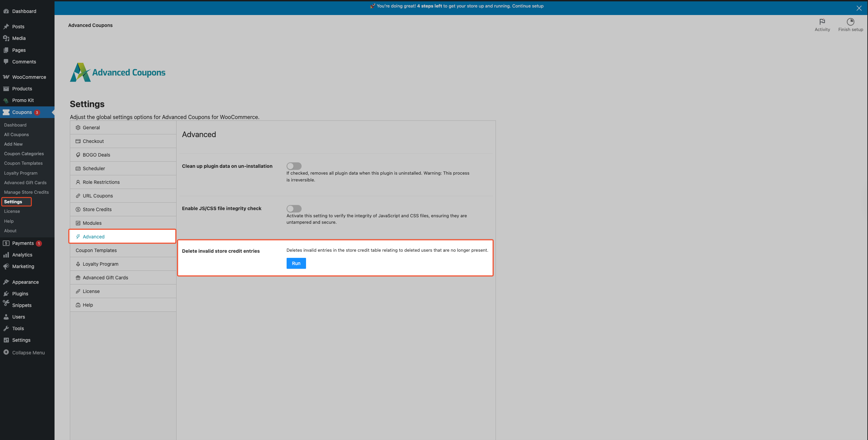The width and height of the screenshot is (868, 440).
Task: Enable the JS/CSS file integrity check toggle
Action: pyautogui.click(x=294, y=208)
